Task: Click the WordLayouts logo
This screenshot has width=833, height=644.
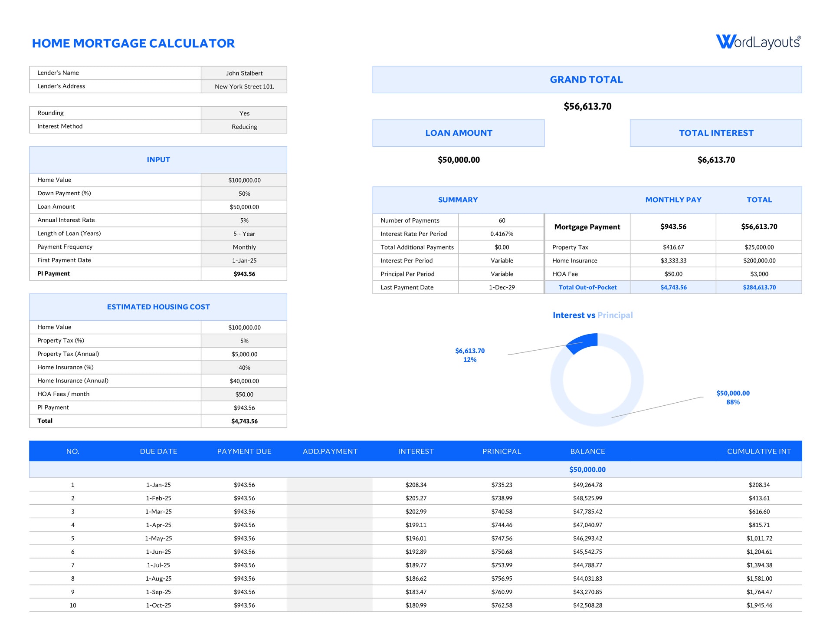Action: point(758,42)
